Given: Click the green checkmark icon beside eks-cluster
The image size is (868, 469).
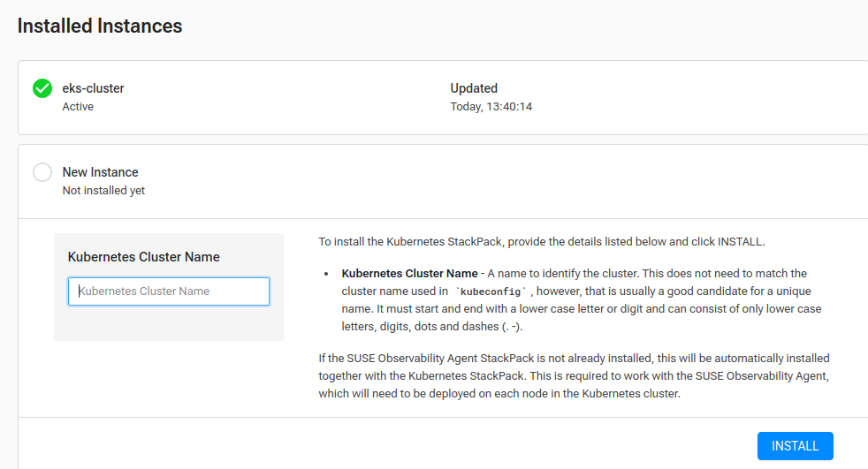Looking at the screenshot, I should pos(42,88).
